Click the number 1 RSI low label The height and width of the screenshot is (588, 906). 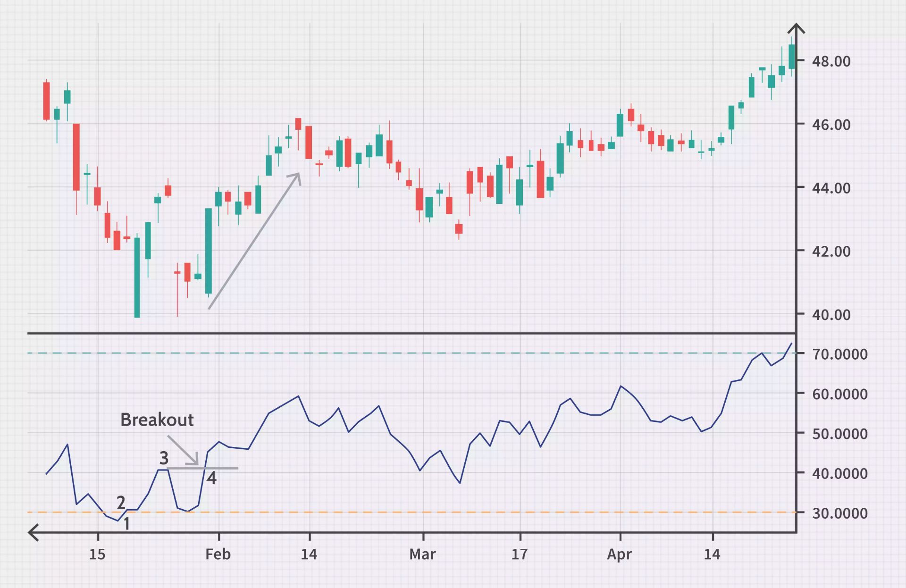pyautogui.click(x=126, y=523)
